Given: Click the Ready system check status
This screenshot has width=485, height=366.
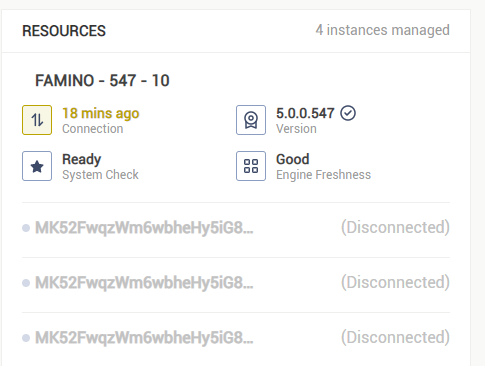Looking at the screenshot, I should (82, 159).
